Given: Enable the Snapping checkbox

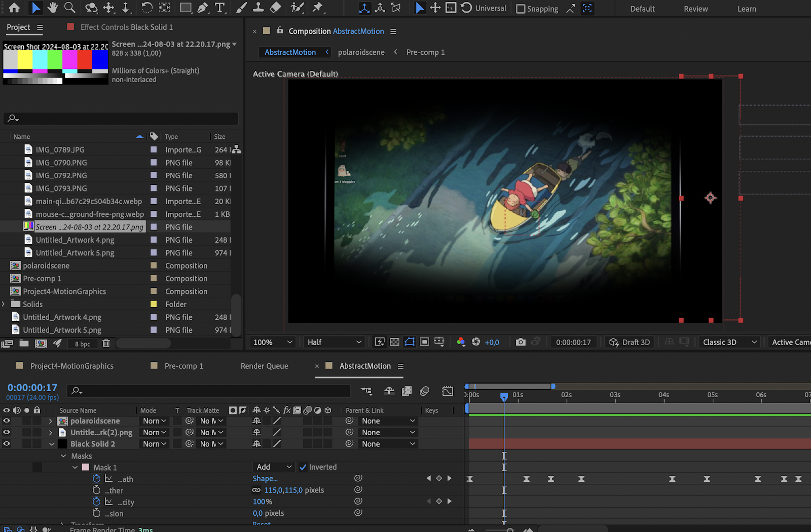Looking at the screenshot, I should [521, 9].
